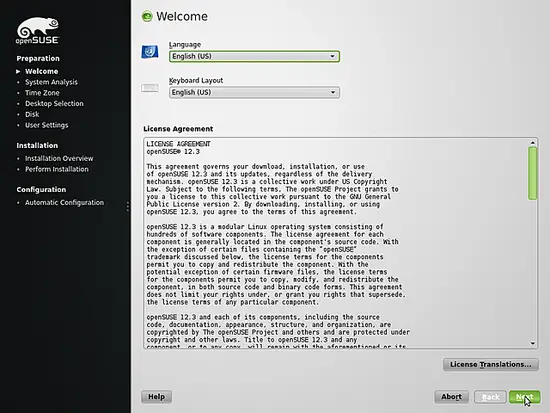
Task: Click the green license scrollbar thumb
Action: click(532, 173)
